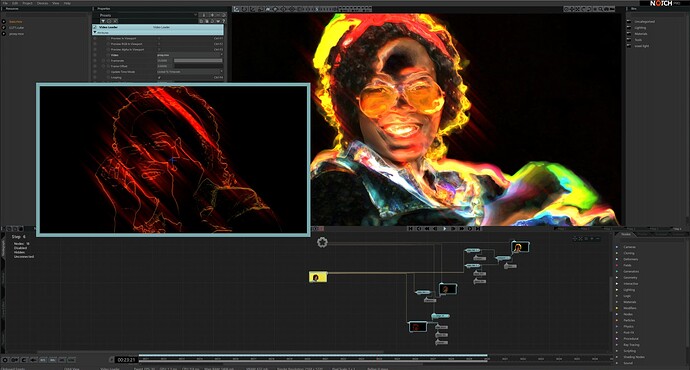This screenshot has width=690, height=370.
Task: Expand the Post-FX node category
Action: [629, 333]
